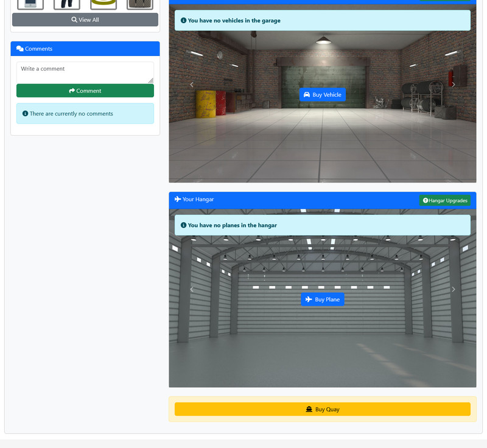This screenshot has width=487, height=448.
Task: Focus the Write a comment field
Action: click(85, 72)
